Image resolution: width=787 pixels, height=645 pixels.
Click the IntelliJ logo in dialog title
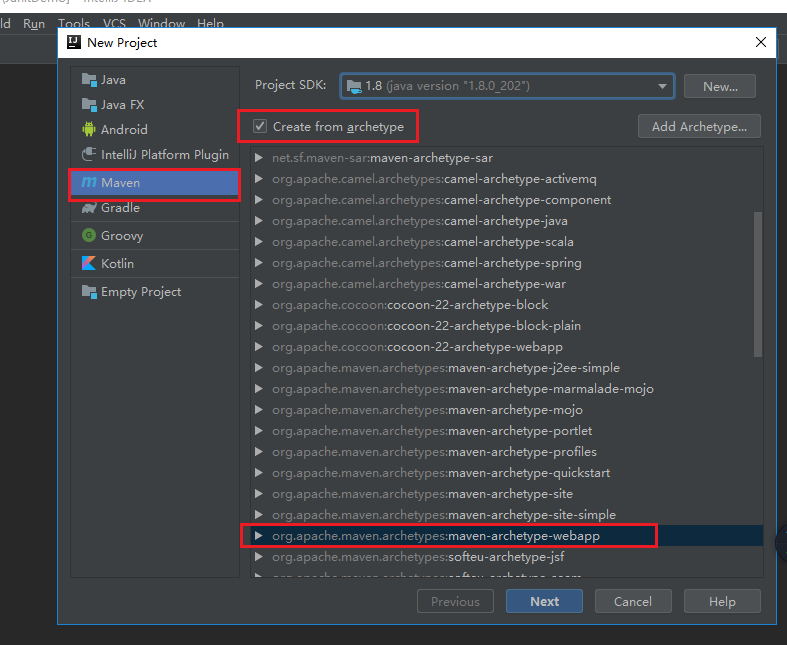pos(74,42)
